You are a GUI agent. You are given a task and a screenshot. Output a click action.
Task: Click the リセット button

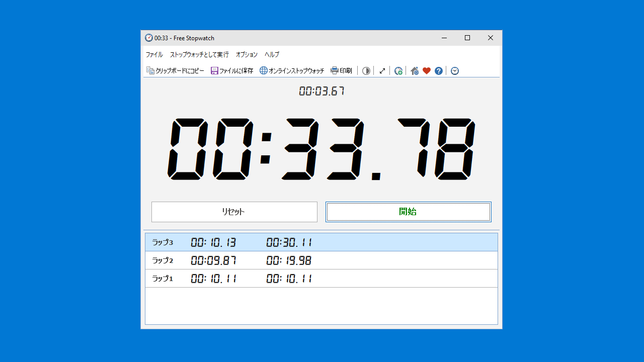pyautogui.click(x=234, y=212)
